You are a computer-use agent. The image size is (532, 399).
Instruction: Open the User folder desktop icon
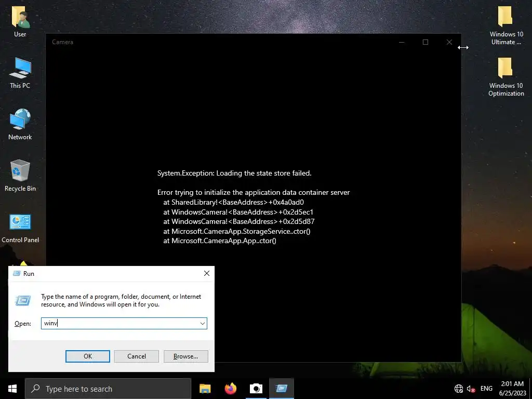20,21
